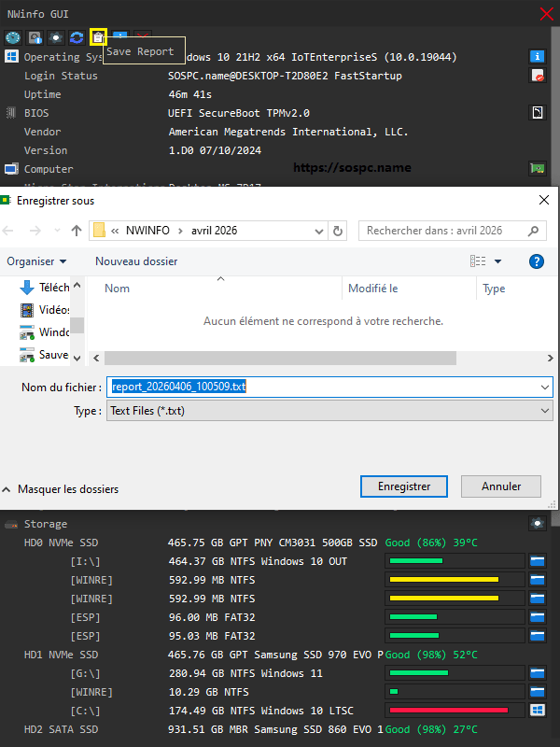Refresh the avril 2026 folder view
The image size is (560, 747).
[339, 231]
